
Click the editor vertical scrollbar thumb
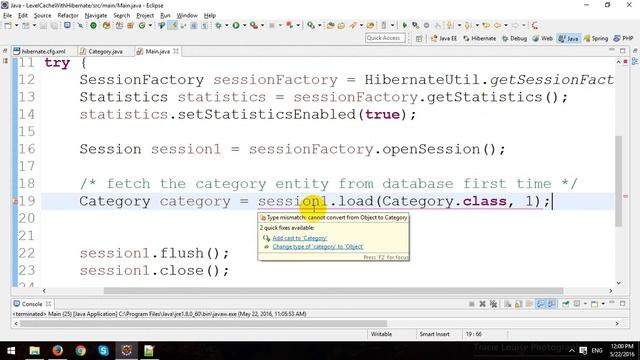click(x=618, y=181)
